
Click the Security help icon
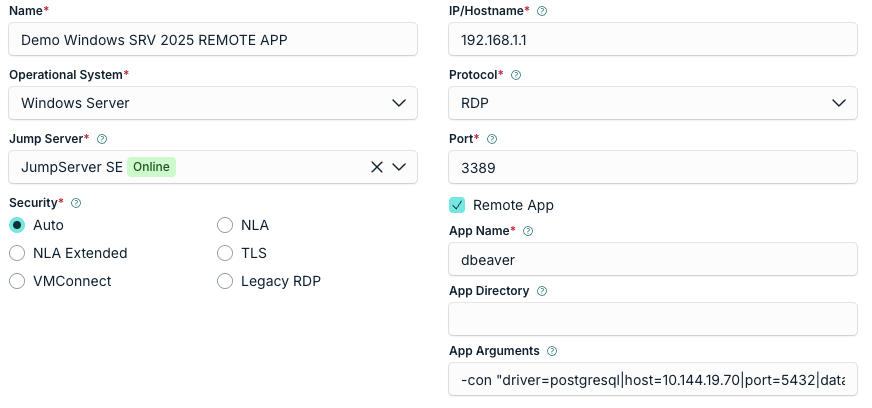pos(76,203)
